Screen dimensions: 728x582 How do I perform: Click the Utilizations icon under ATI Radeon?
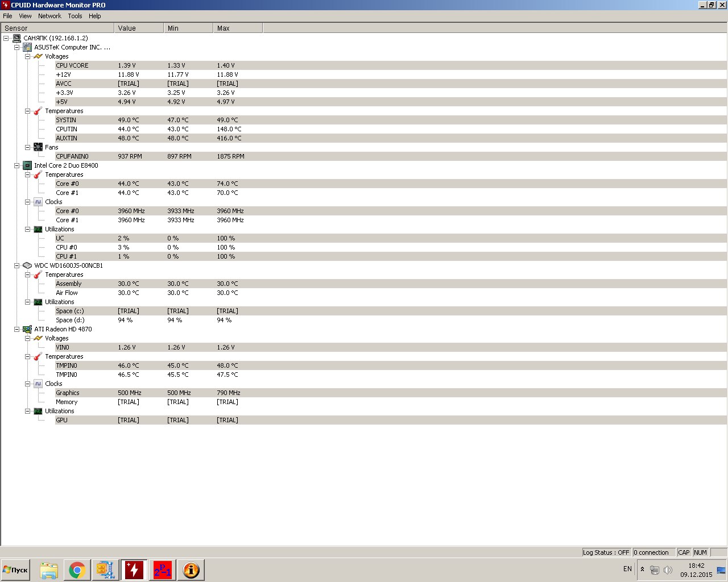pyautogui.click(x=38, y=411)
